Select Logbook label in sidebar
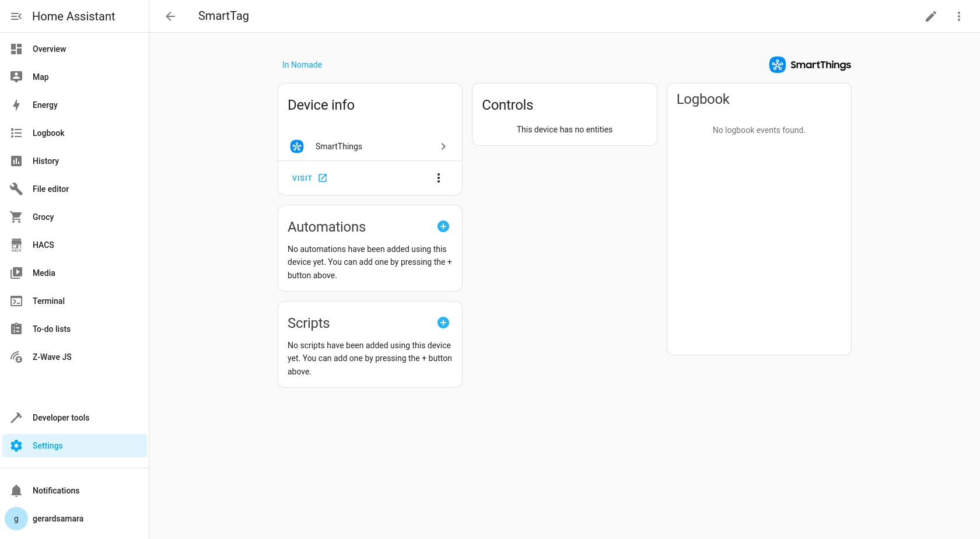The image size is (980, 539). pyautogui.click(x=48, y=133)
